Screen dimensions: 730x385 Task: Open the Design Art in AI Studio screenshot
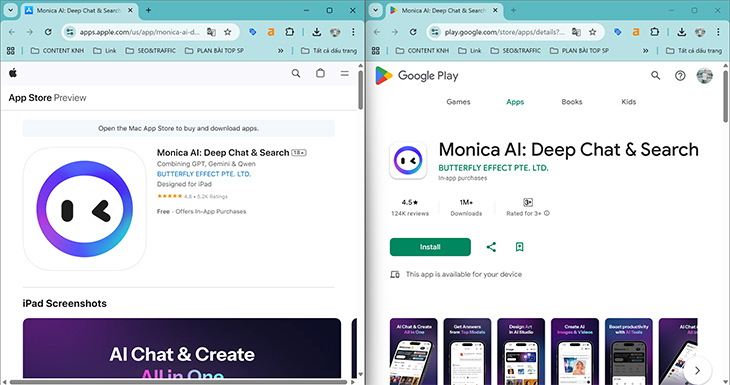click(521, 351)
